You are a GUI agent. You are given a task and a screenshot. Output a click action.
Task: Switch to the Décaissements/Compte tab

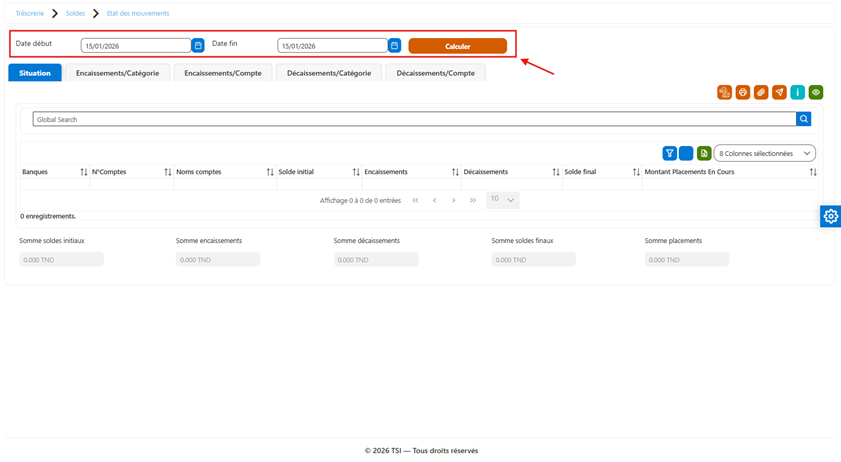(436, 73)
